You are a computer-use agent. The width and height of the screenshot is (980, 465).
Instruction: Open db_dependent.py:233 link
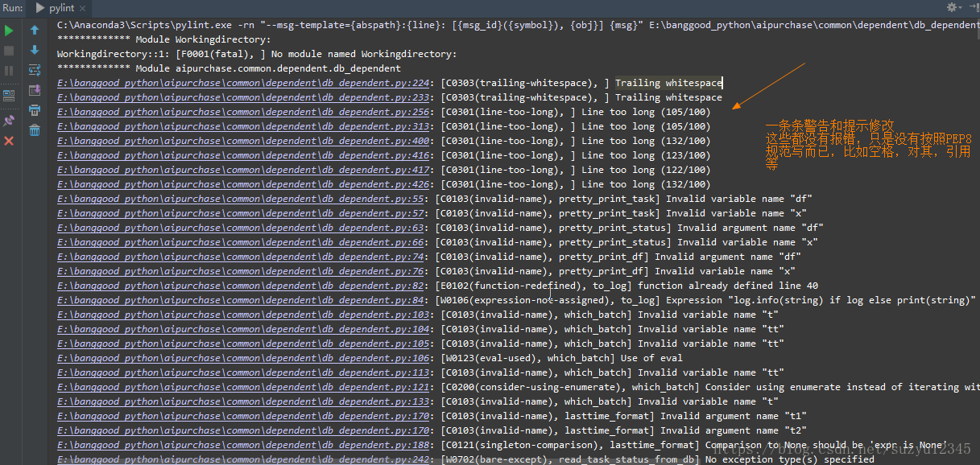242,97
